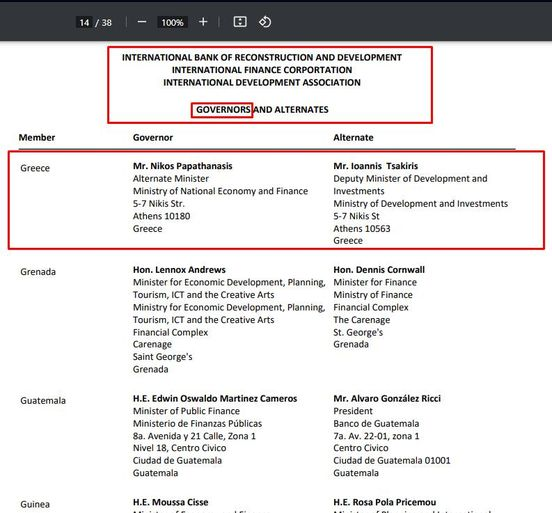Click 'Ministry of Development and Investments' line

tap(421, 204)
